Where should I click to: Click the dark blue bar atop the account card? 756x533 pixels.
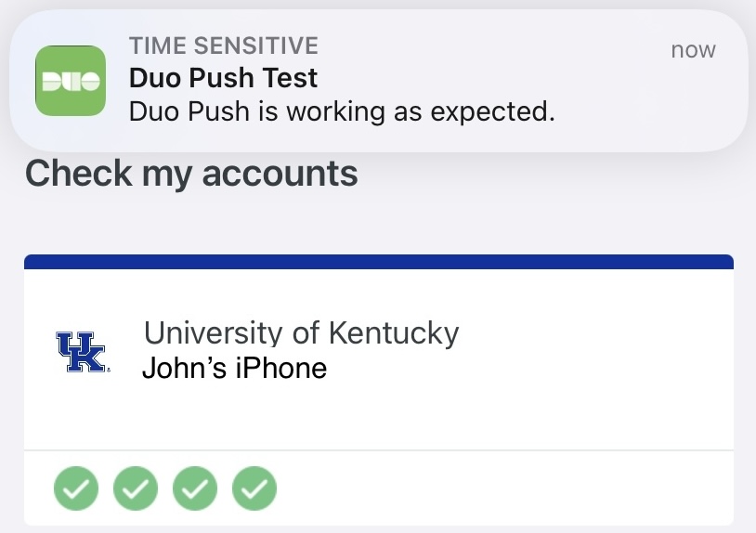click(x=379, y=262)
